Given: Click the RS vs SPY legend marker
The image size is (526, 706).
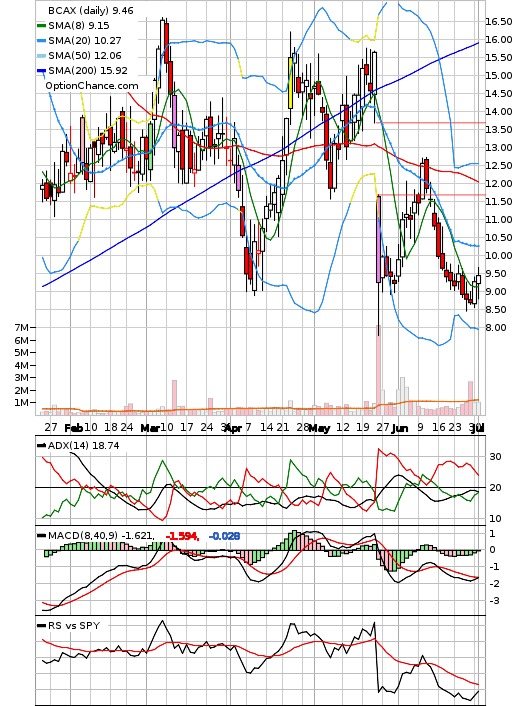Looking at the screenshot, I should 41,626.
